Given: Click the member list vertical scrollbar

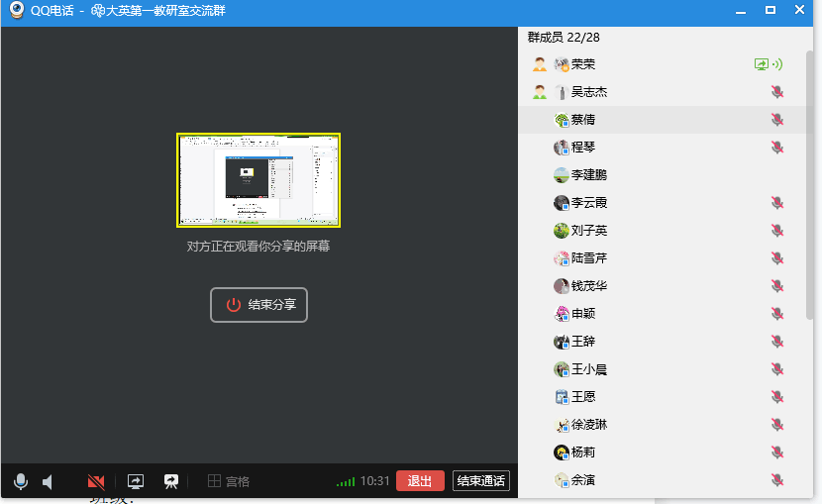Looking at the screenshot, I should pyautogui.click(x=810, y=178).
